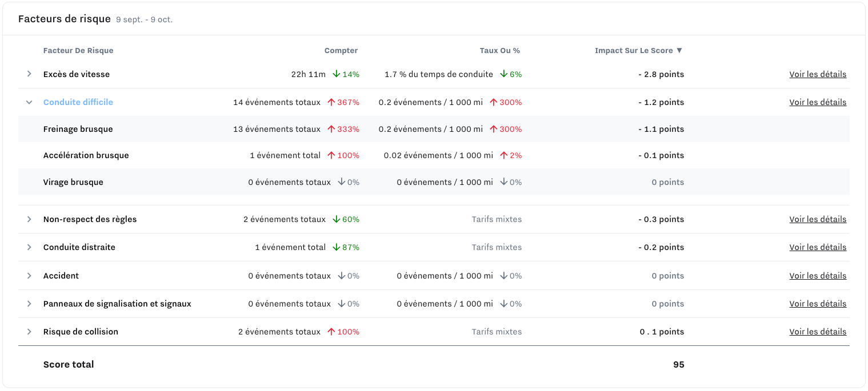Click the Facteurs de risque heading
This screenshot has height=391, width=868.
65,19
